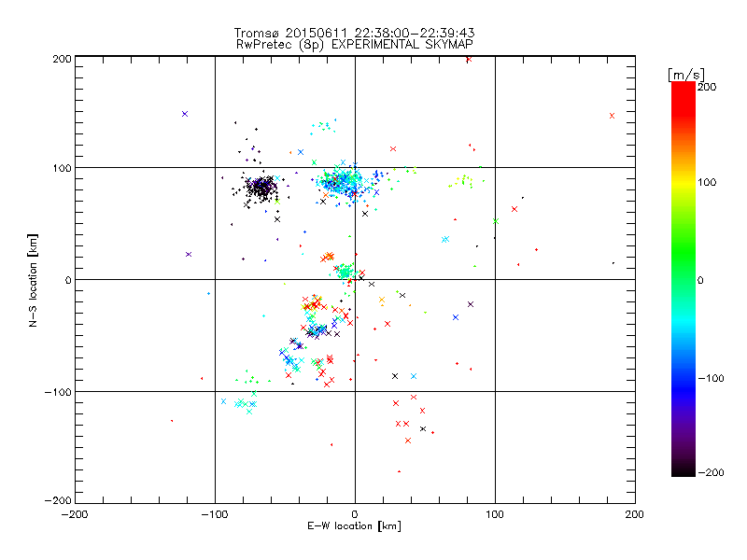Click the x-axis tick label "100"
Viewport: 747px width, 560px height.
tap(495, 515)
